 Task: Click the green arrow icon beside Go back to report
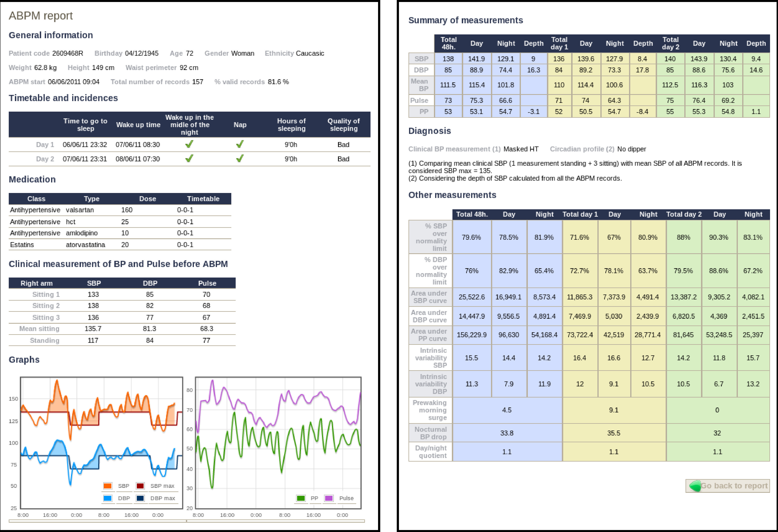[695, 486]
